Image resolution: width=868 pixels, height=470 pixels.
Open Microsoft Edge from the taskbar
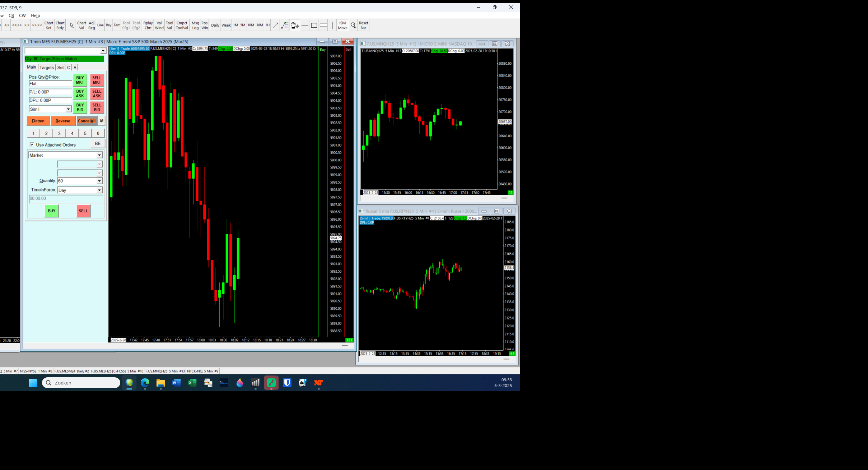pyautogui.click(x=145, y=383)
